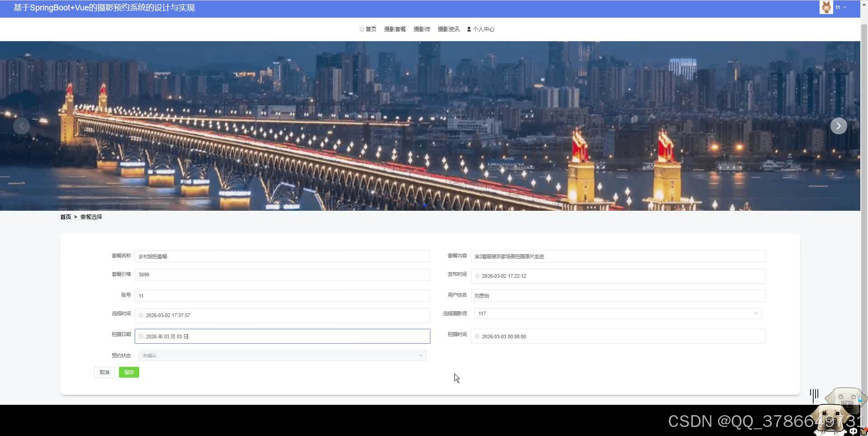Click the home icon in navigation
This screenshot has width=868, height=436.
pos(362,29)
